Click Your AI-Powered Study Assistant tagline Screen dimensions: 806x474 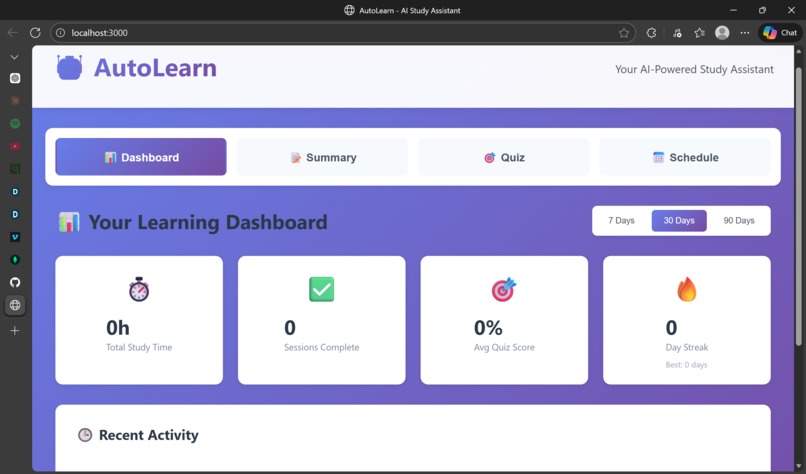tap(694, 69)
